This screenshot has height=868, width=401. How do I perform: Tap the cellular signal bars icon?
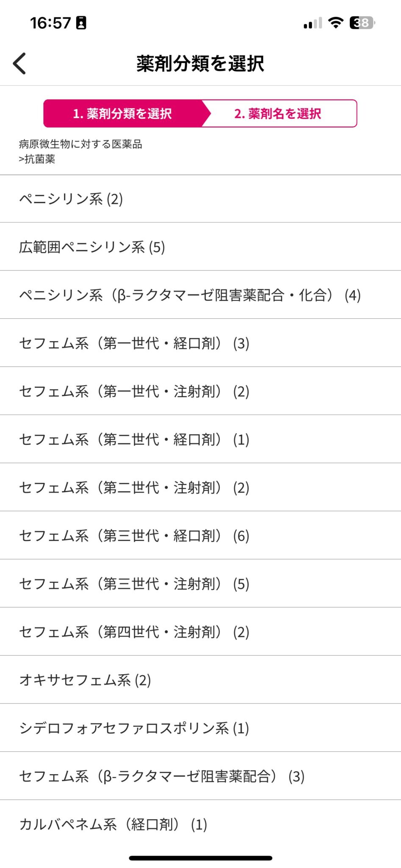[313, 23]
